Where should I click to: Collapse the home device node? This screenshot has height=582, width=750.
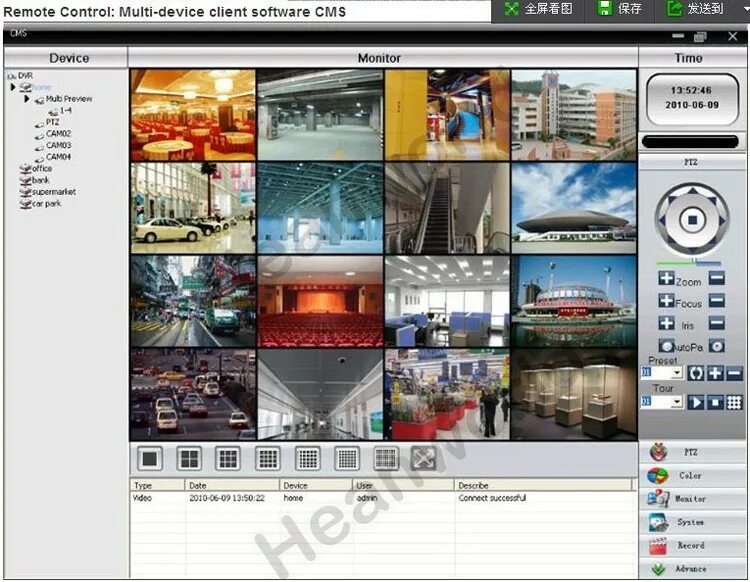13,87
